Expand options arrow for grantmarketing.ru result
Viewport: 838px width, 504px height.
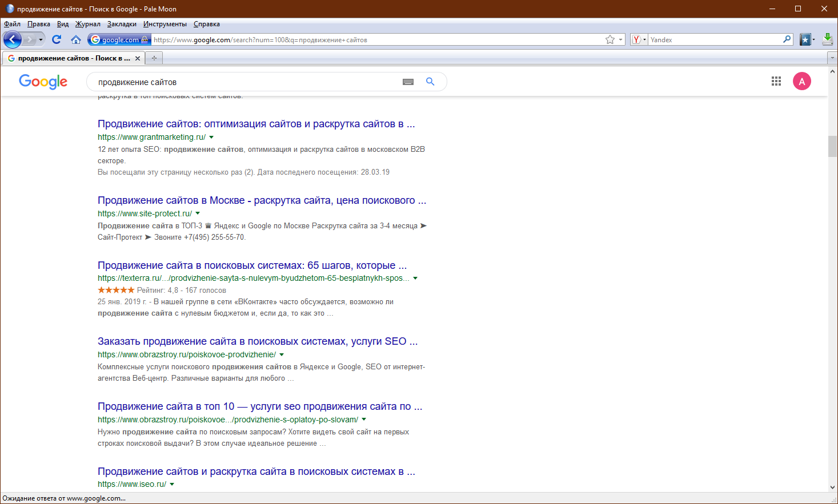(x=211, y=138)
